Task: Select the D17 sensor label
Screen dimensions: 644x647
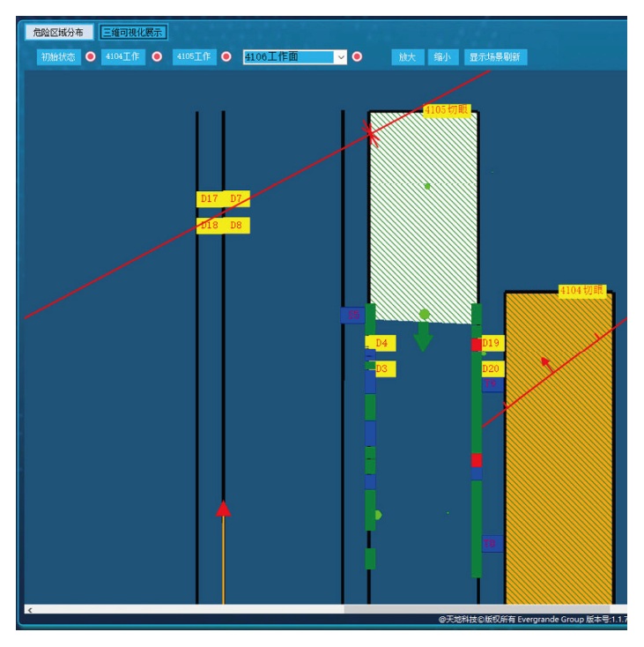Action: pos(209,199)
